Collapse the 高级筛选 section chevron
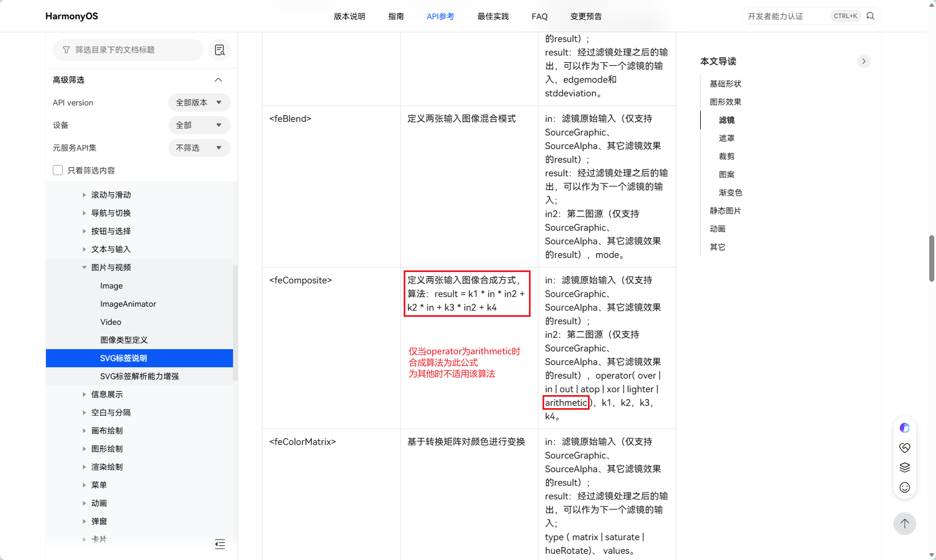The image size is (936, 560). pyautogui.click(x=218, y=80)
